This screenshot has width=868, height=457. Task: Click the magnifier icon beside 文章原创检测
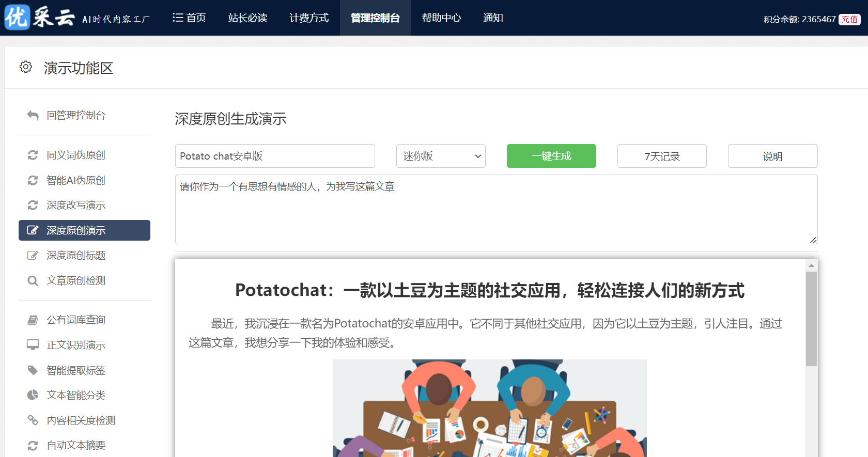click(33, 280)
